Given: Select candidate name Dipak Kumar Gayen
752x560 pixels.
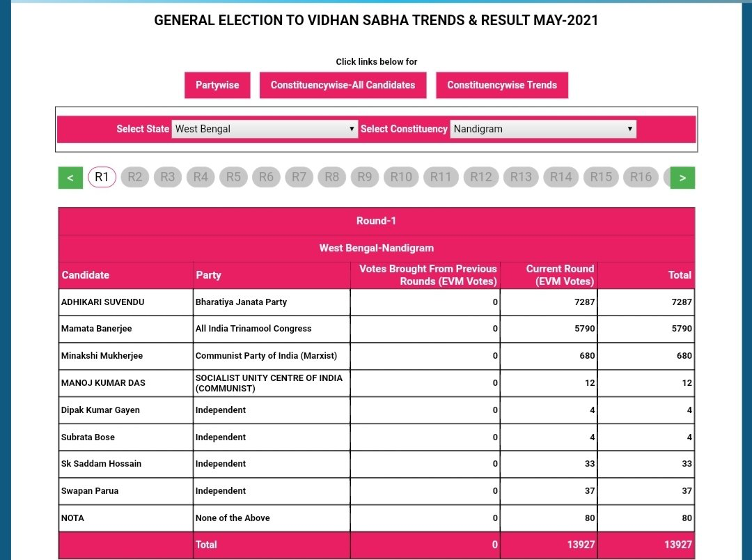Looking at the screenshot, I should tap(100, 410).
